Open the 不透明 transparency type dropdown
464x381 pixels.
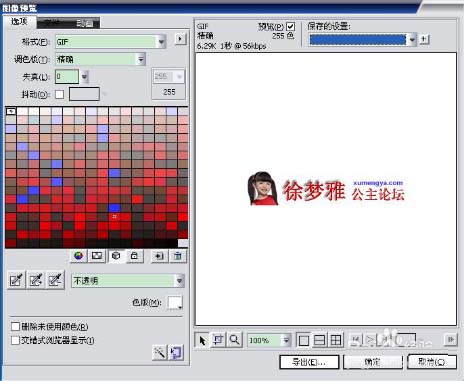point(127,281)
